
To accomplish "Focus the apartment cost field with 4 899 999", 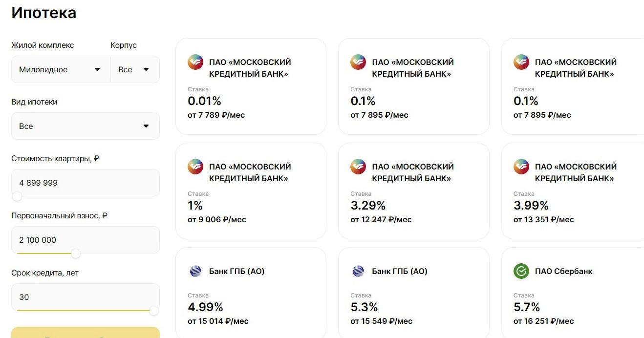I will [x=86, y=183].
